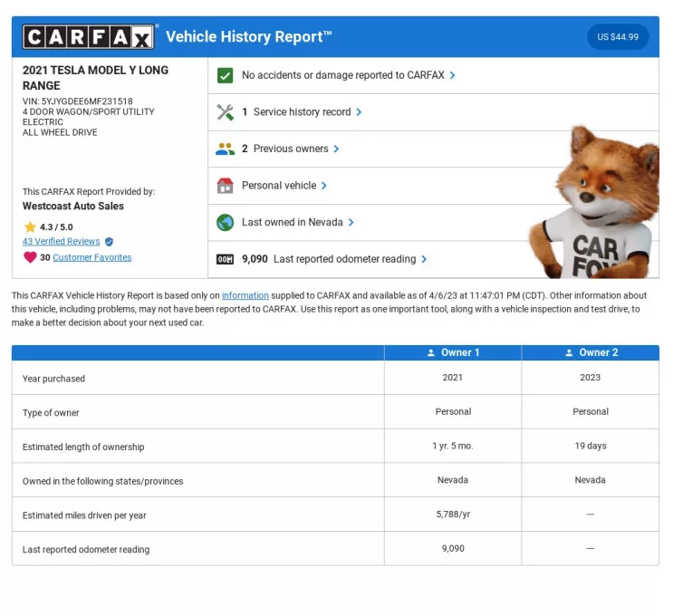This screenshot has width=673, height=616.
Task: Click the wrench service history icon
Action: coord(226,112)
